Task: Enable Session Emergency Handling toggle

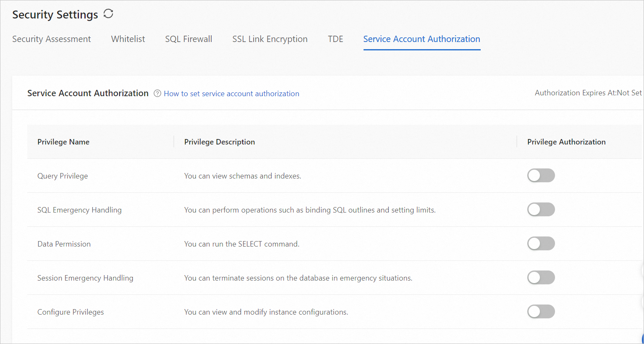Action: coord(541,278)
